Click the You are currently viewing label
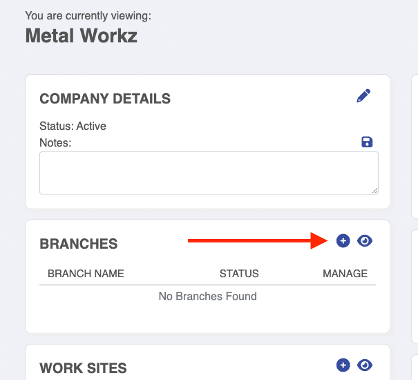This screenshot has width=418, height=380. pyautogui.click(x=88, y=16)
